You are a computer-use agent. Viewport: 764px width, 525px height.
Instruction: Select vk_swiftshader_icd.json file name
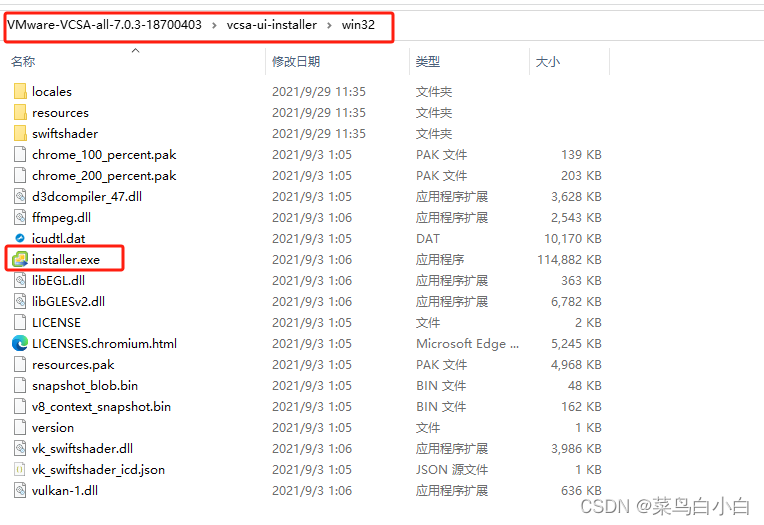coord(98,469)
